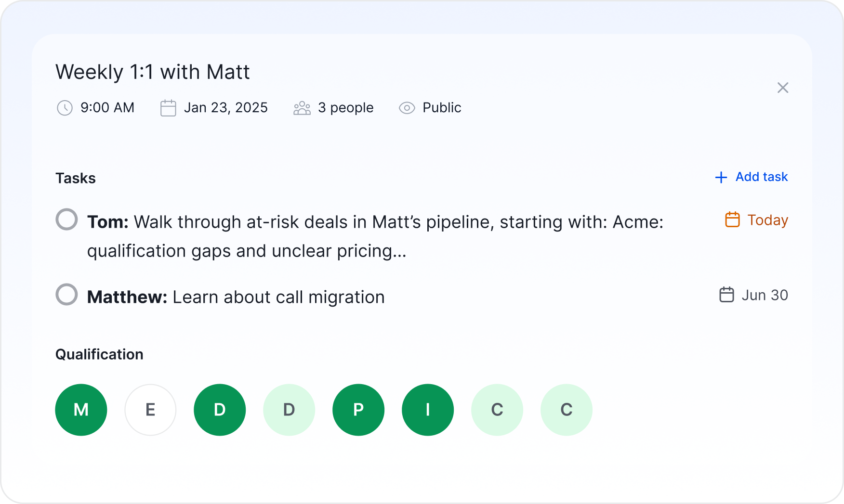Screen dimensions: 844x504
Task: Open the Jun 30 due date
Action: pyautogui.click(x=765, y=295)
